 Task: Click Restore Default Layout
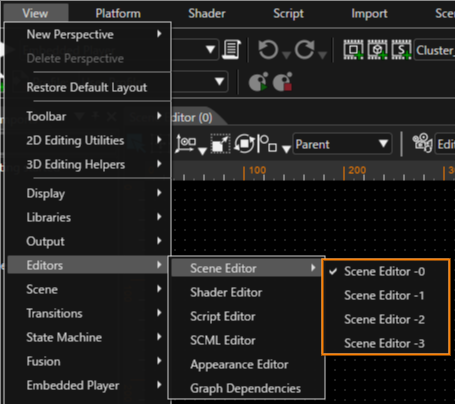(x=89, y=87)
